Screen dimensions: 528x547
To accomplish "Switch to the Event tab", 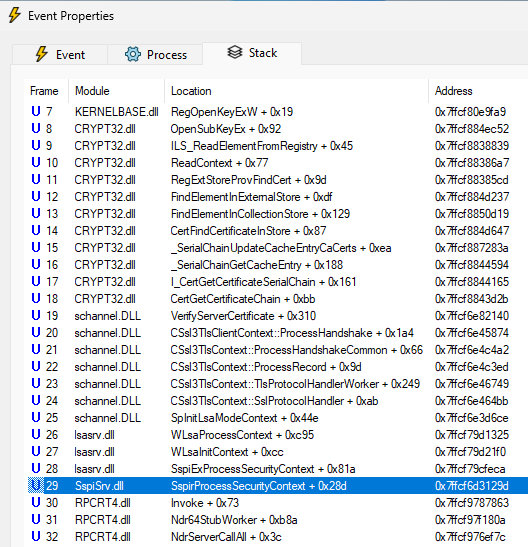I will [60, 54].
